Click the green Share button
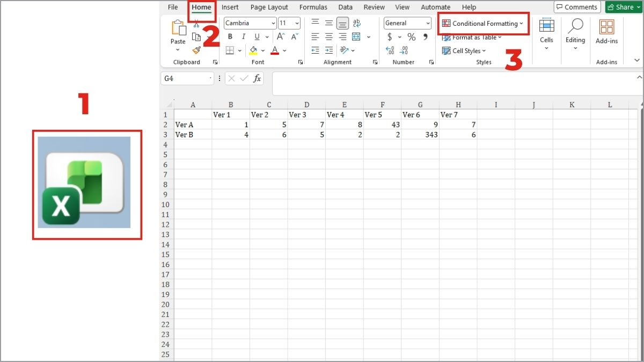644x362 pixels. tap(624, 7)
